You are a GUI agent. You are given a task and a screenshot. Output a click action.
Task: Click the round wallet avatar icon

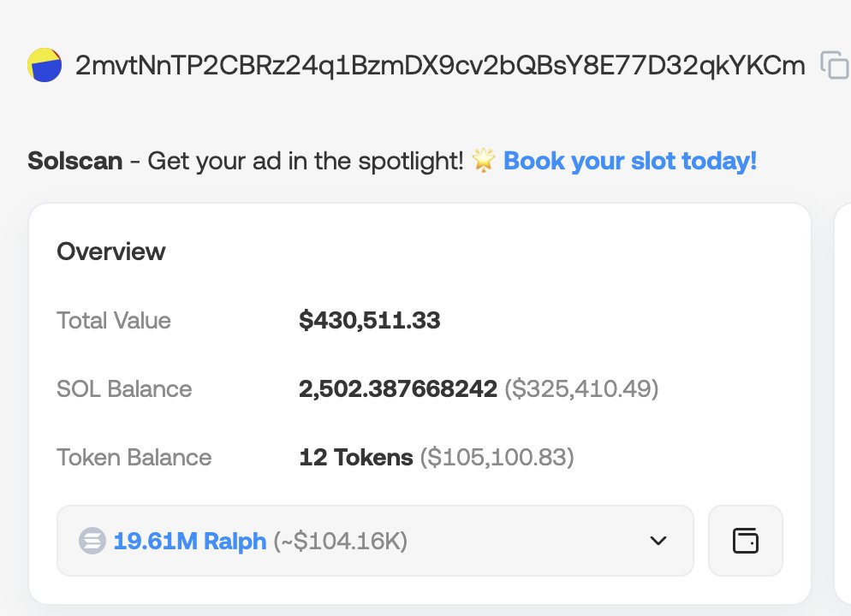[x=44, y=66]
